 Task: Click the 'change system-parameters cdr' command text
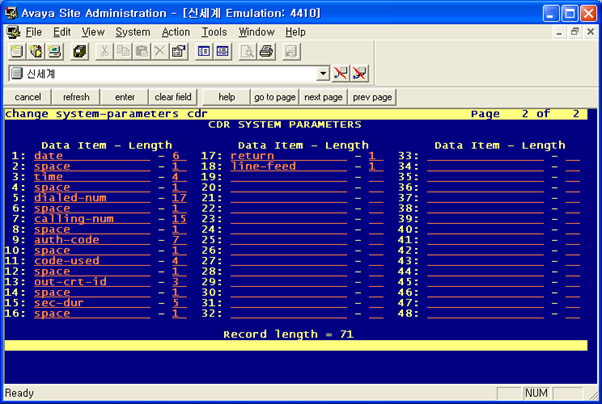coord(106,114)
